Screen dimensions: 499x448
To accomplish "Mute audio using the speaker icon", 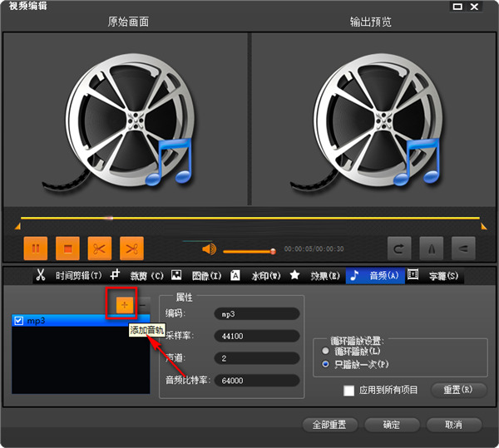I will pyautogui.click(x=209, y=249).
